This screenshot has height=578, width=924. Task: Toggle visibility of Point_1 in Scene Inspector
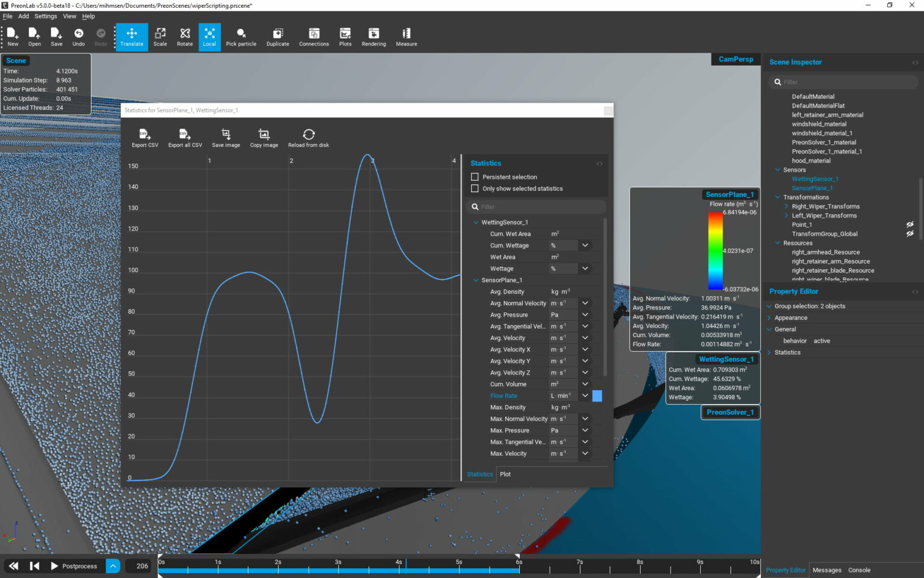tap(910, 224)
